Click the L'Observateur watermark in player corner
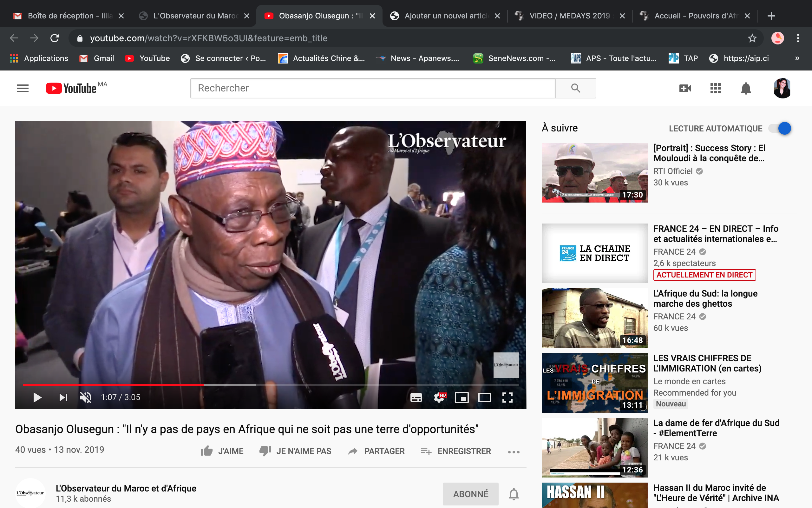Screen dimensions: 812x508 pyautogui.click(x=506, y=365)
